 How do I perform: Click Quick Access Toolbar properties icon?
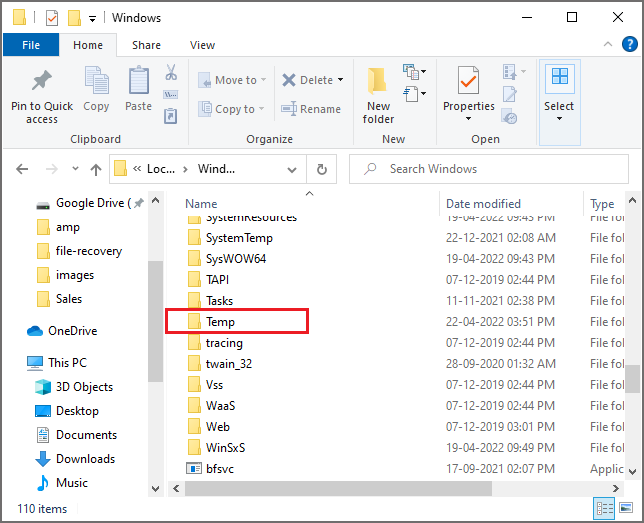click(52, 18)
